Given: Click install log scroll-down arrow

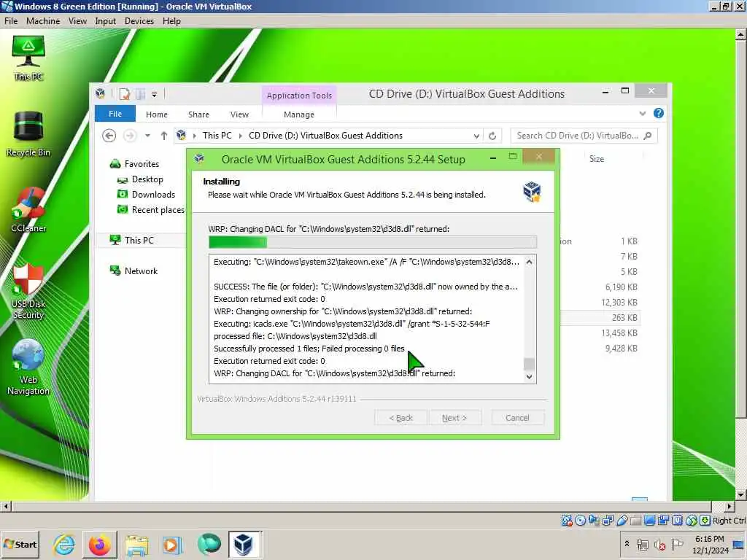Looking at the screenshot, I should click(529, 377).
